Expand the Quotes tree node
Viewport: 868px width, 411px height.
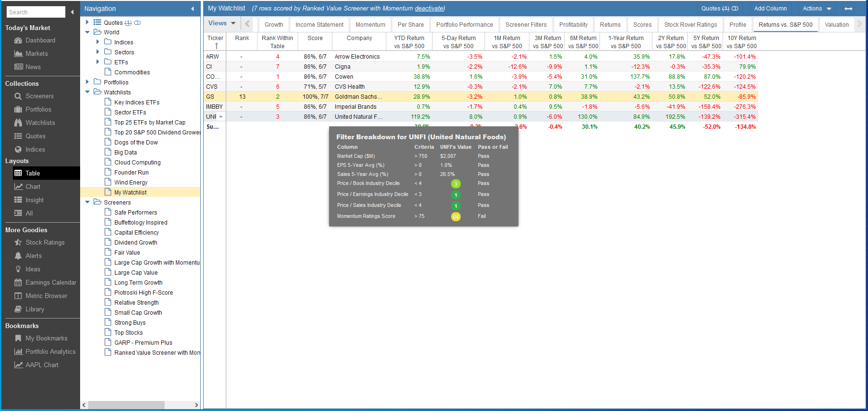tap(87, 22)
